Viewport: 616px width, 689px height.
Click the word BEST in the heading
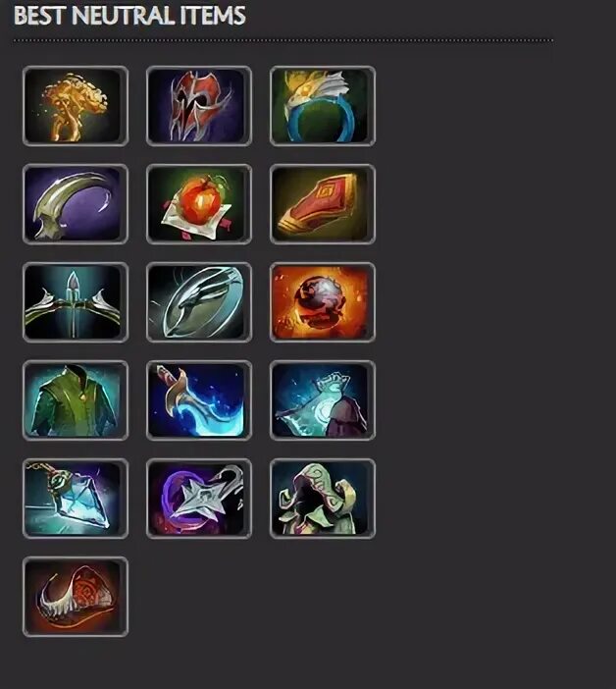point(39,16)
